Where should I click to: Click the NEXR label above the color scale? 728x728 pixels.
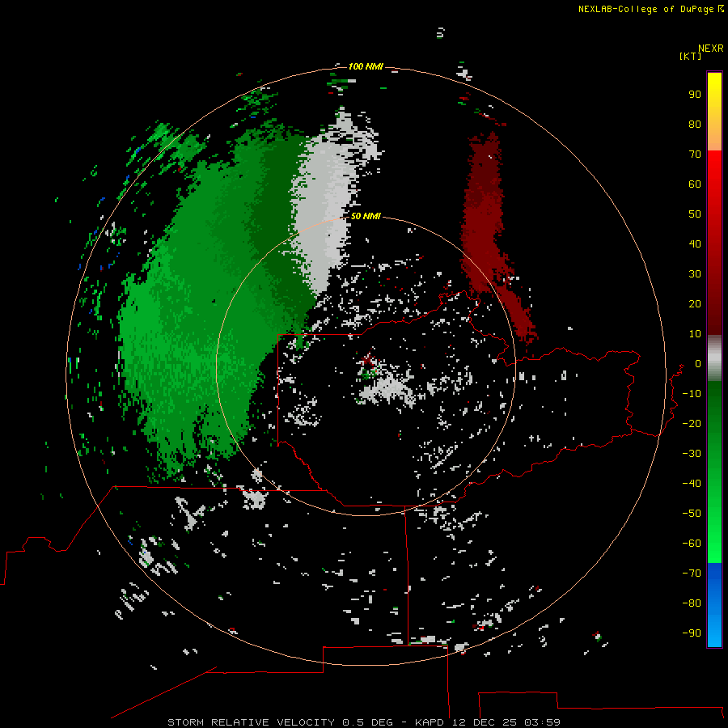pos(711,49)
